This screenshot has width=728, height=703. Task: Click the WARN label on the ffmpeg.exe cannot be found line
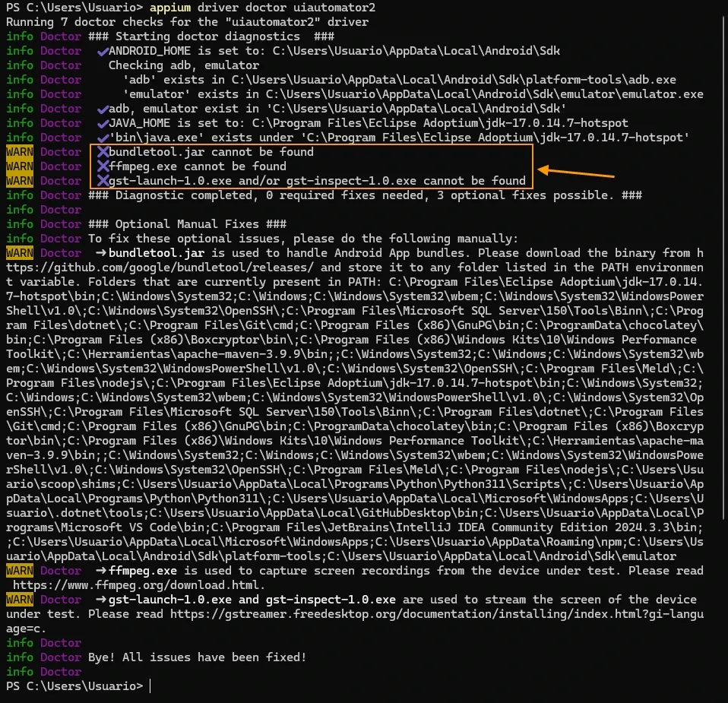[x=20, y=166]
